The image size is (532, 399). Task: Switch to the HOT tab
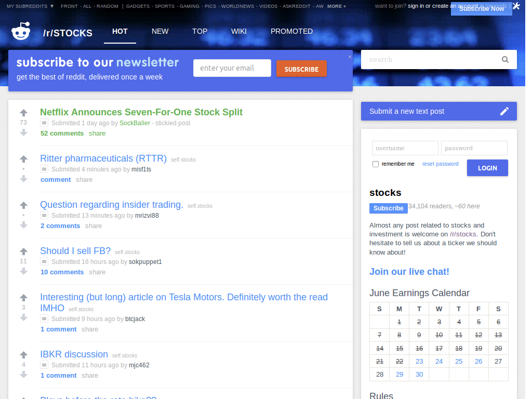click(x=120, y=31)
